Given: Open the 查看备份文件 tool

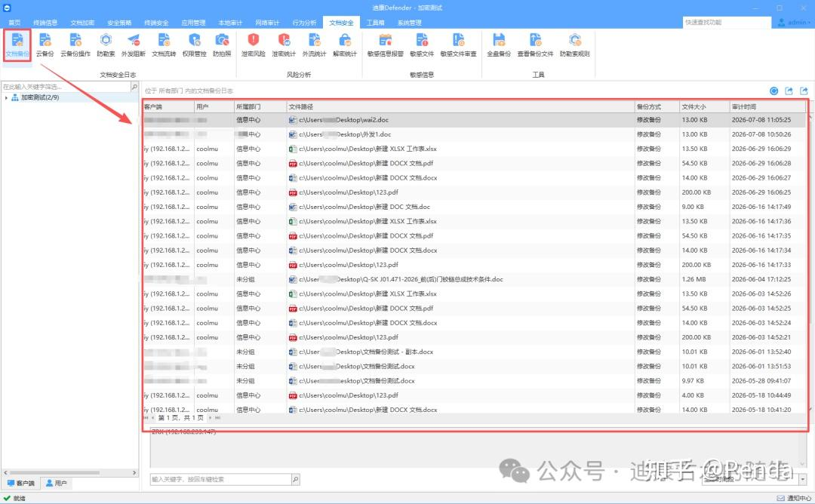Looking at the screenshot, I should (x=535, y=45).
